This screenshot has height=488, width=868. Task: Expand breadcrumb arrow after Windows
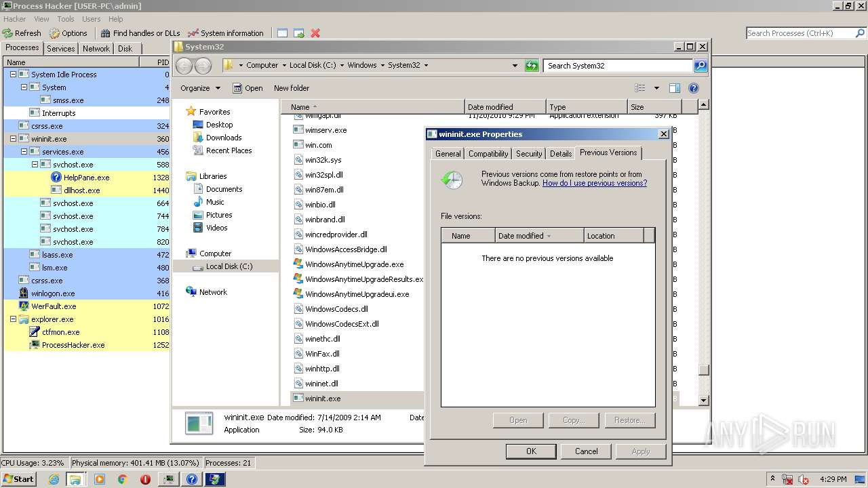pos(382,66)
